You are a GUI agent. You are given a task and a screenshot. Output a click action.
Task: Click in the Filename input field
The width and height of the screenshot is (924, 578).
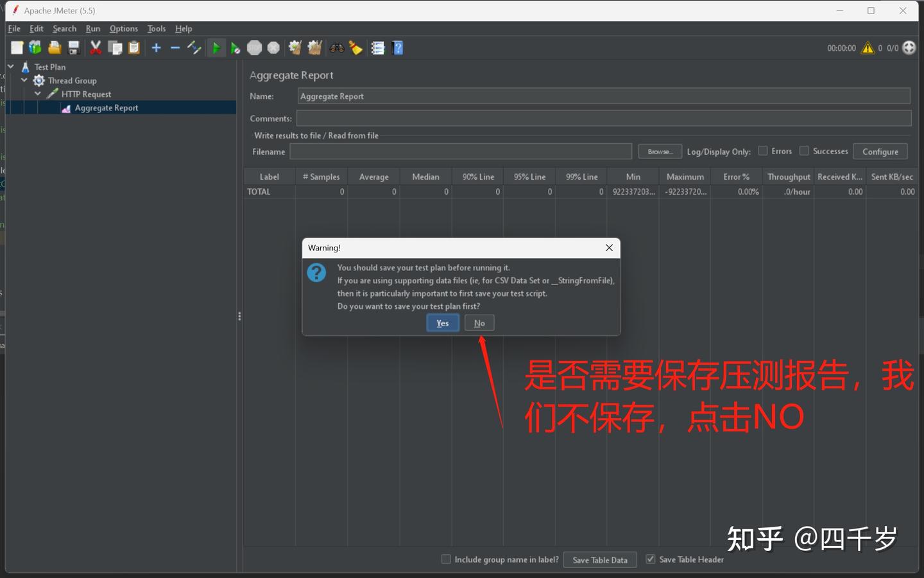(459, 151)
